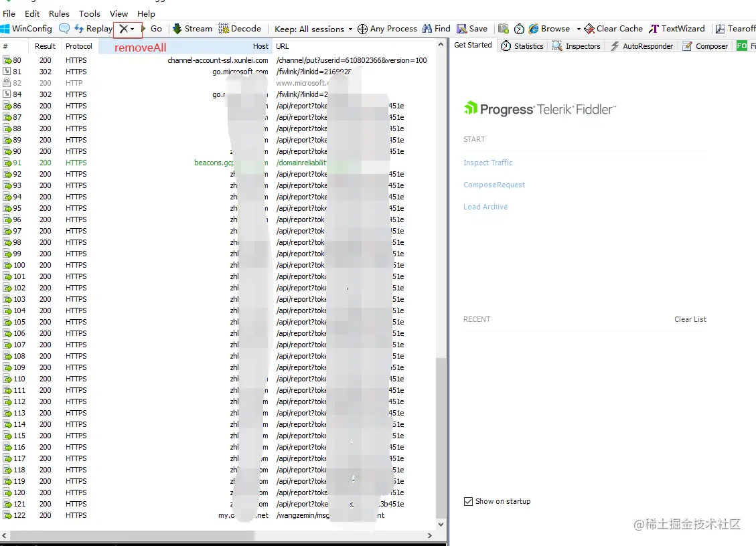Open the Rules menu
This screenshot has width=756, height=546.
[x=60, y=13]
